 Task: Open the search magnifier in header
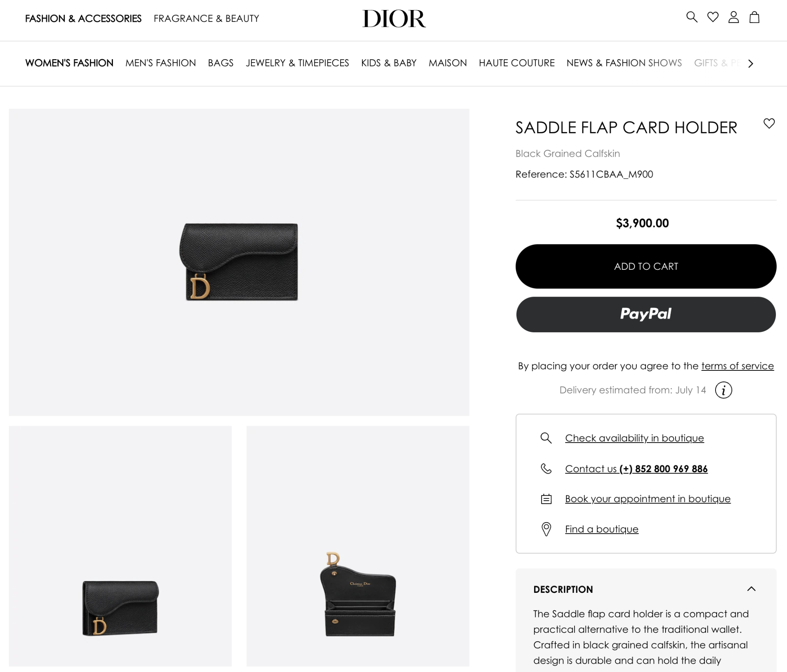(x=692, y=17)
